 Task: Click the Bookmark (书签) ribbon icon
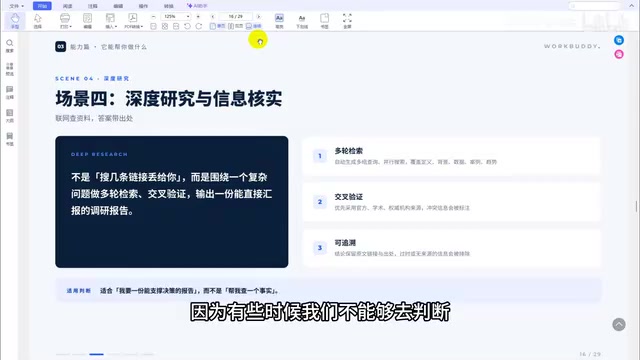324,20
